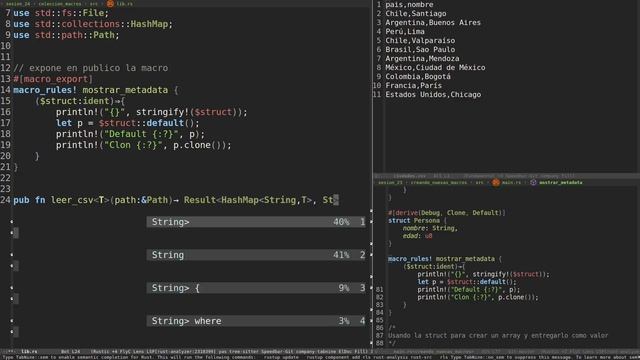Image resolution: width=640 pixels, height=360 pixels.
Task: Click the '#[macro_export]' attribute on line 13
Action: [53, 79]
